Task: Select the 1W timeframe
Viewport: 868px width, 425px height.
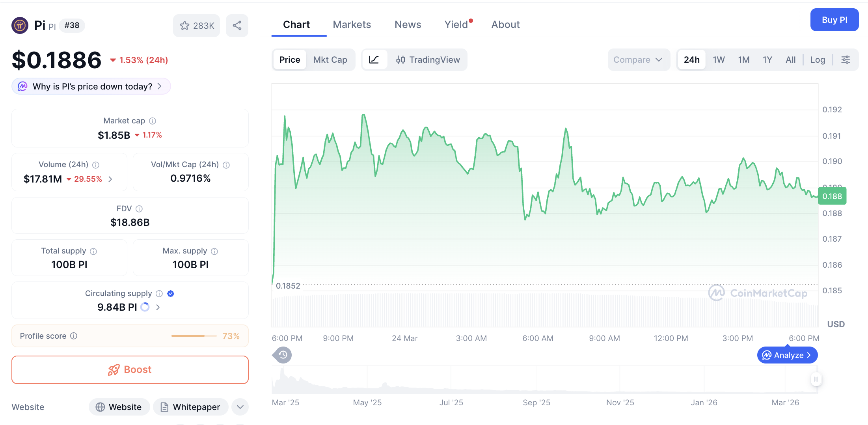Action: point(718,60)
